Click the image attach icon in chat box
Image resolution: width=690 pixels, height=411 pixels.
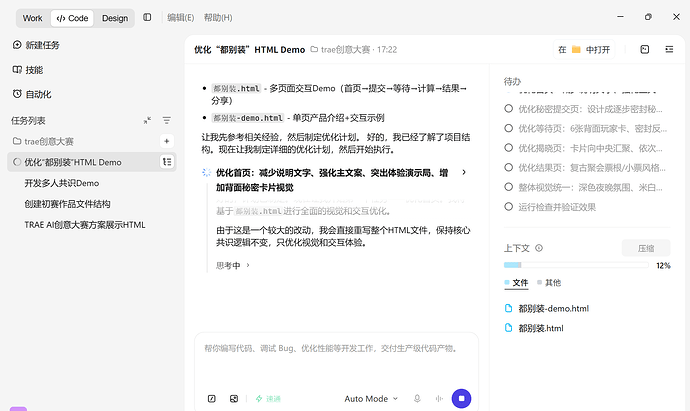pos(234,399)
